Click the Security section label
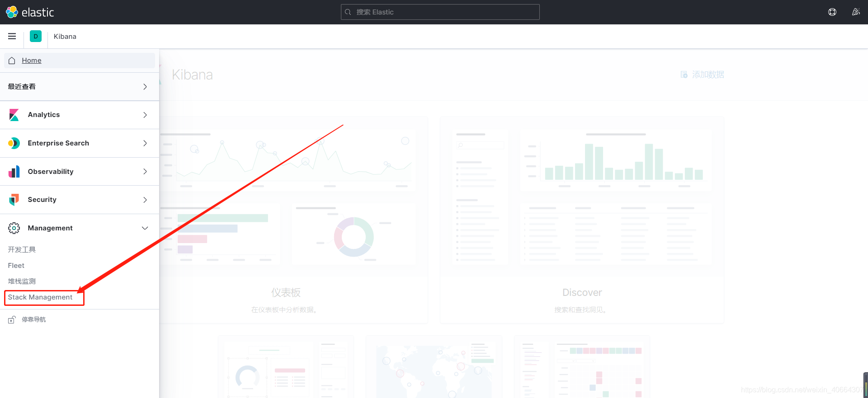 pos(42,200)
